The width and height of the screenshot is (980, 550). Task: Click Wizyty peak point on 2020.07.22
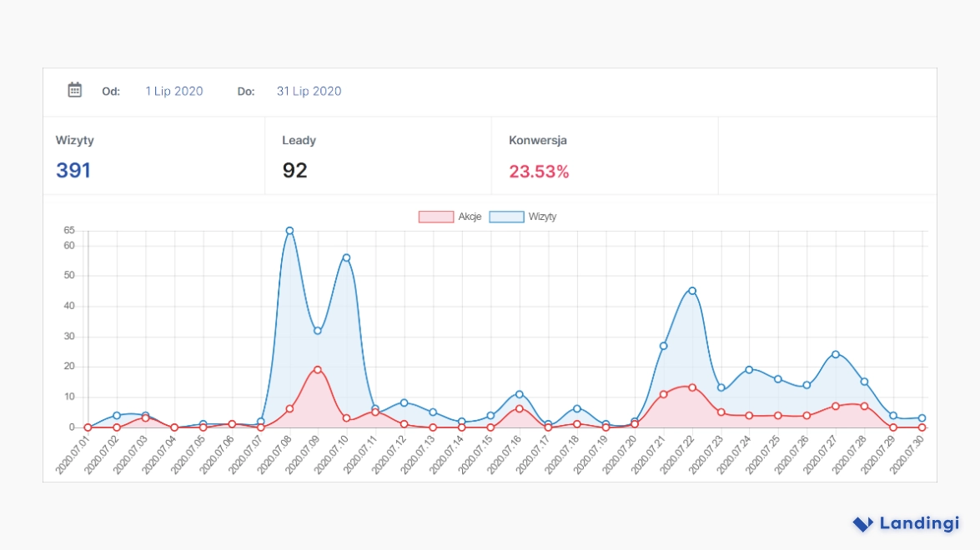tap(692, 291)
